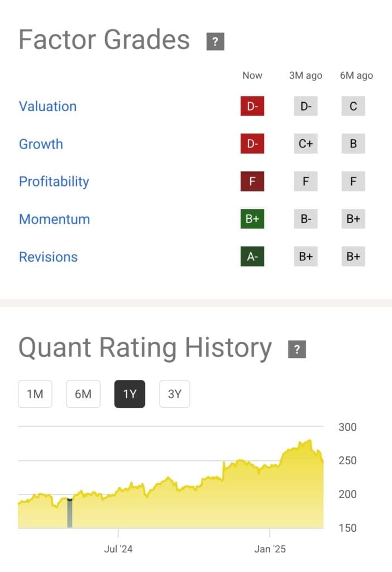Image resolution: width=392 pixels, height=572 pixels.
Task: Select the Profitability F grade badge
Action: point(252,181)
